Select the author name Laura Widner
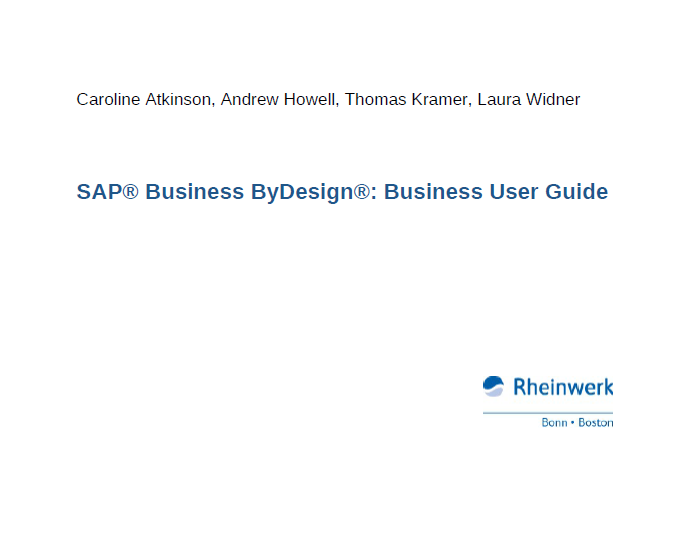Screen dimensions: 685x541 pyautogui.click(x=528, y=100)
